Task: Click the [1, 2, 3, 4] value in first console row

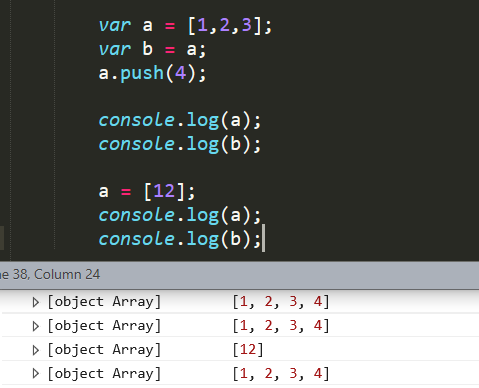Action: coord(281,302)
